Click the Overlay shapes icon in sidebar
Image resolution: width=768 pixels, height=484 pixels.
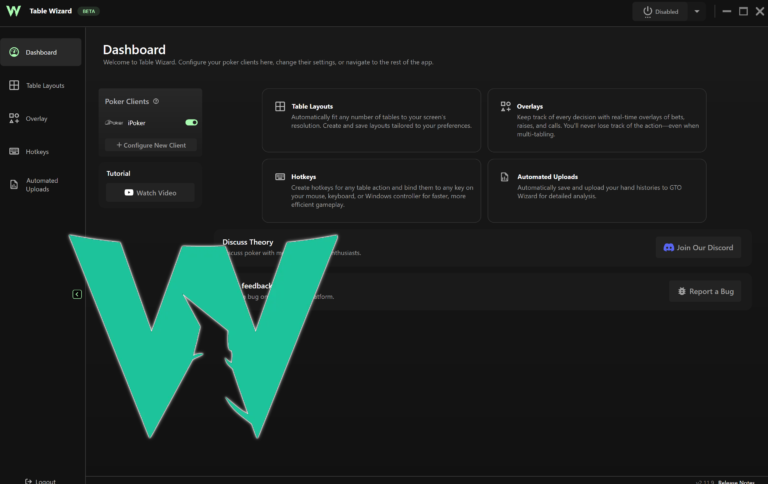pos(14,119)
